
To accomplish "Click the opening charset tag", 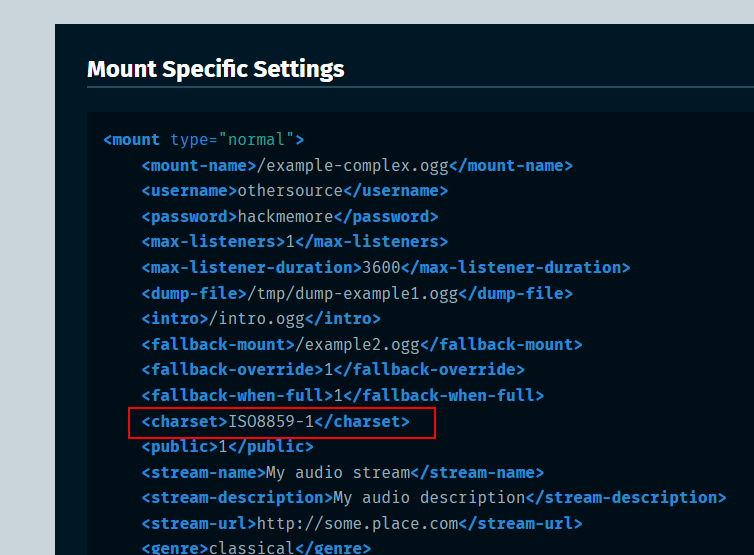I will pos(184,422).
